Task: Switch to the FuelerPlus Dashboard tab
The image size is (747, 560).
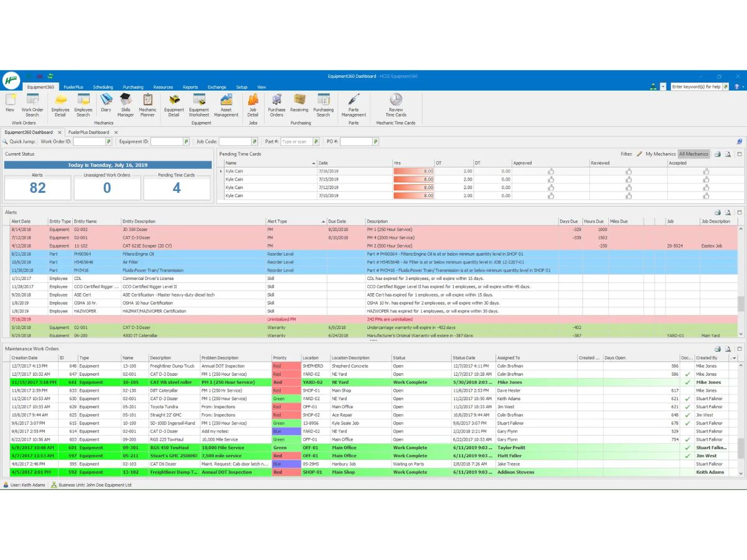Action: (x=89, y=133)
